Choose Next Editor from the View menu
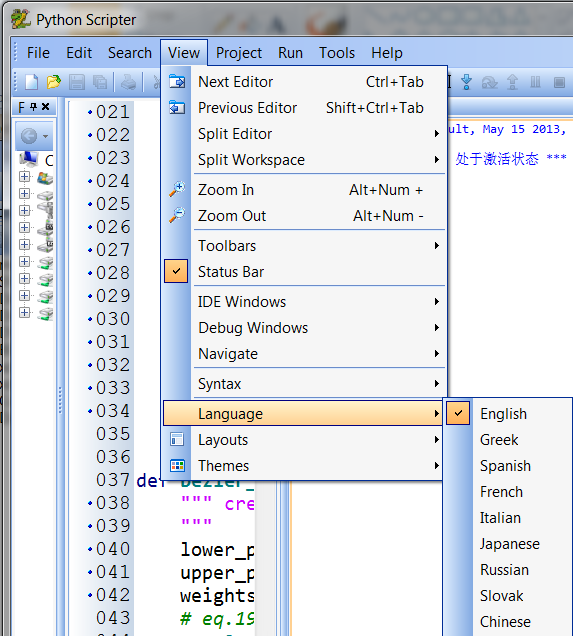Image resolution: width=573 pixels, height=636 pixels. (304, 82)
